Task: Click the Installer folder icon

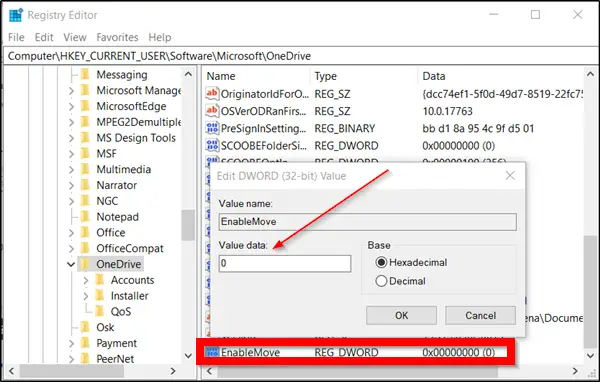Action: 100,295
